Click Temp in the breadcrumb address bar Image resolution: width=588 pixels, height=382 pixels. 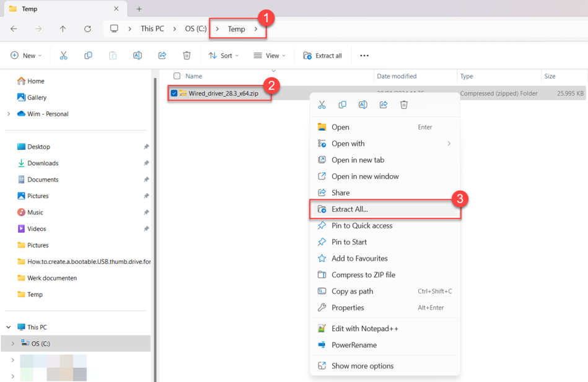click(237, 28)
